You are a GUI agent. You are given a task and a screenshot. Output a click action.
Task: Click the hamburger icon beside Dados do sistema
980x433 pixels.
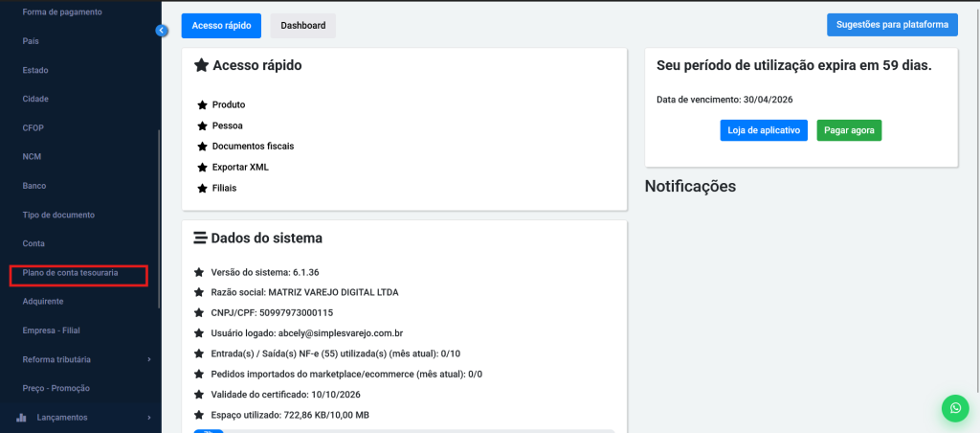pos(201,238)
